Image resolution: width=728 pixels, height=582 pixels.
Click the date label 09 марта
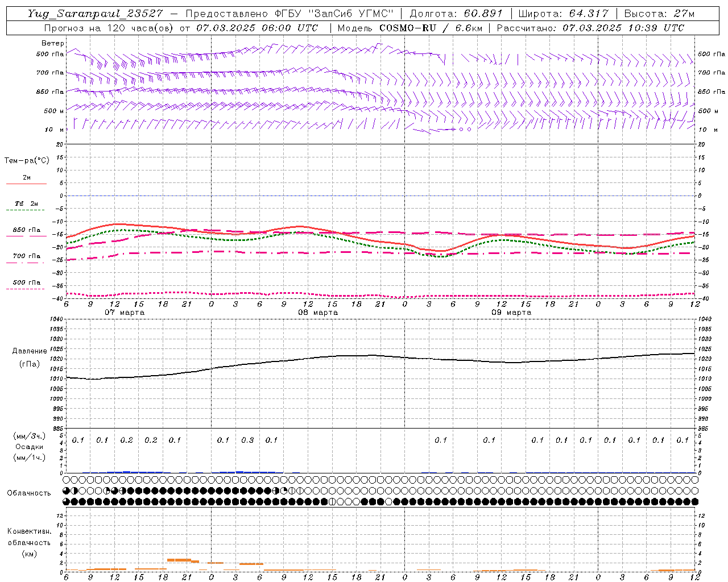click(x=511, y=313)
